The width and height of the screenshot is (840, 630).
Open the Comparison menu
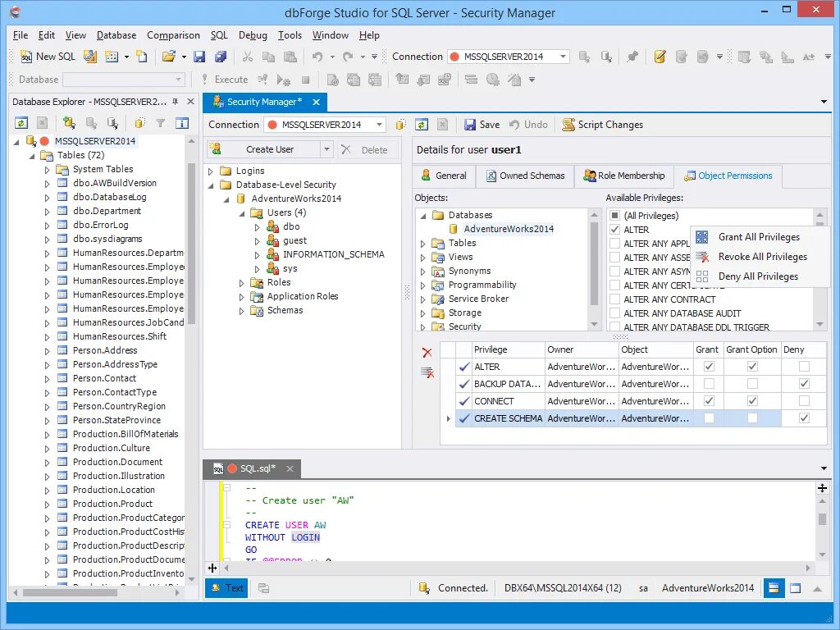click(173, 35)
